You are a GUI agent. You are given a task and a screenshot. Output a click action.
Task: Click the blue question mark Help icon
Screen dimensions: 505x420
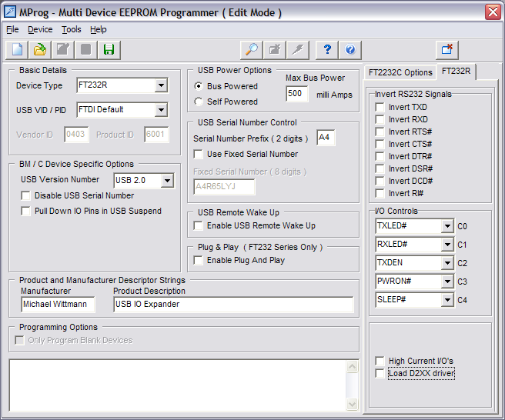click(328, 50)
